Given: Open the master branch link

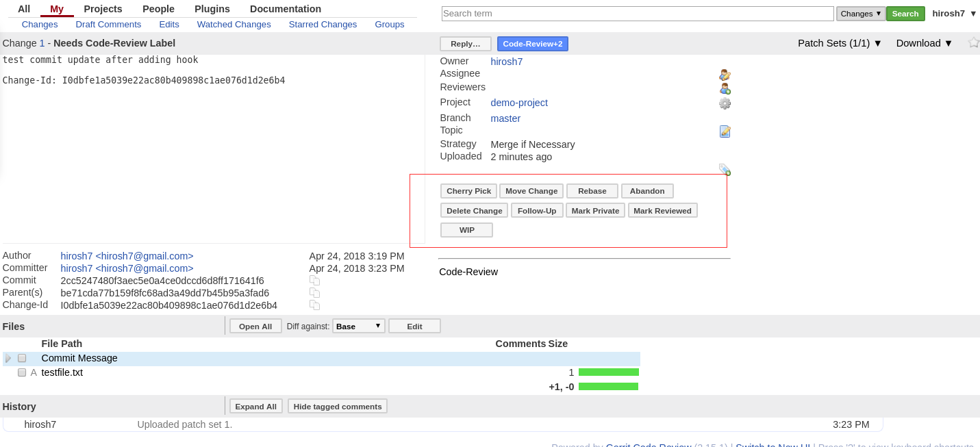Looking at the screenshot, I should (505, 118).
